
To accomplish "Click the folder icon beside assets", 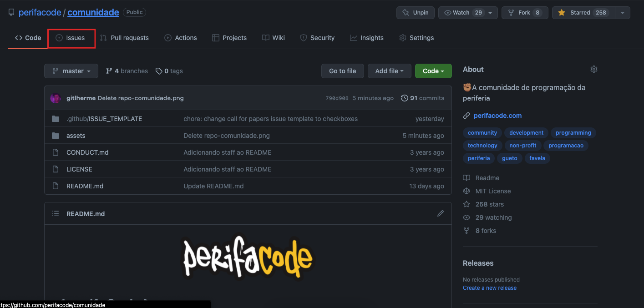I will 56,136.
